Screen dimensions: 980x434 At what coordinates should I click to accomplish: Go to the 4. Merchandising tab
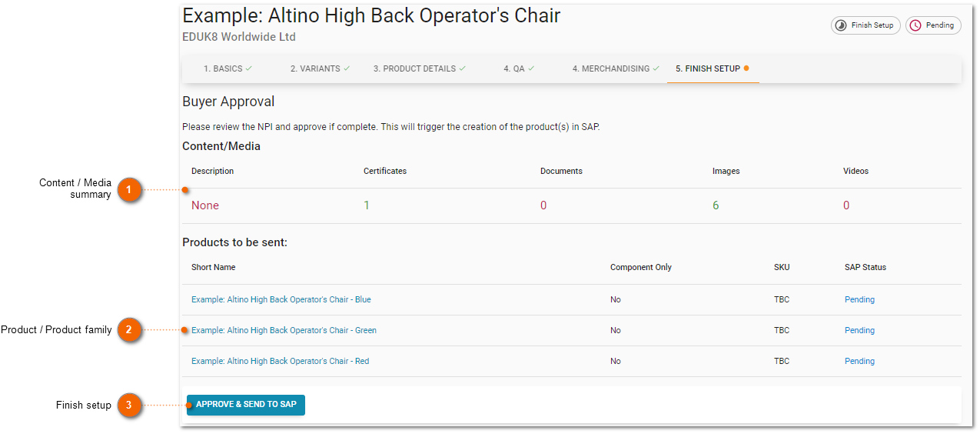[x=616, y=68]
